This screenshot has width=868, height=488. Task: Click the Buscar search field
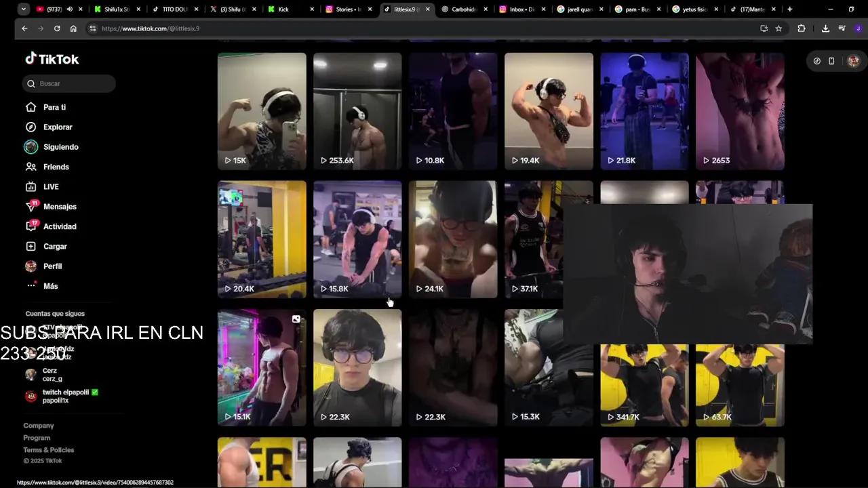(68, 83)
